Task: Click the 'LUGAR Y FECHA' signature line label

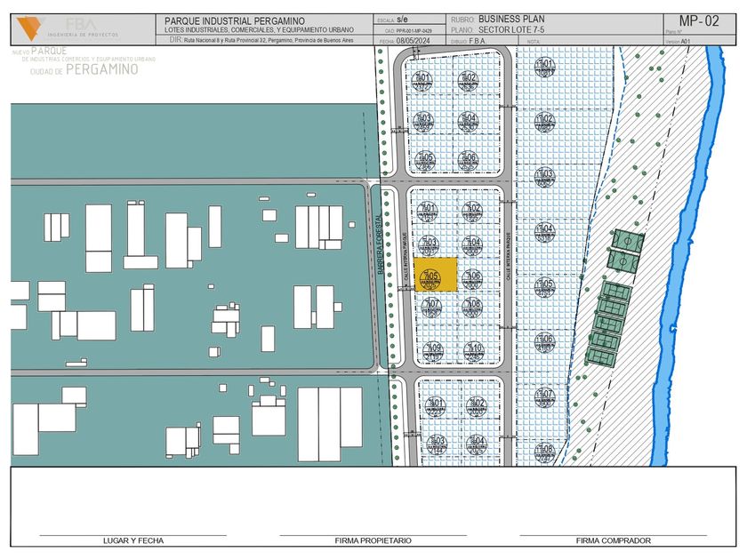Action: pyautogui.click(x=133, y=540)
